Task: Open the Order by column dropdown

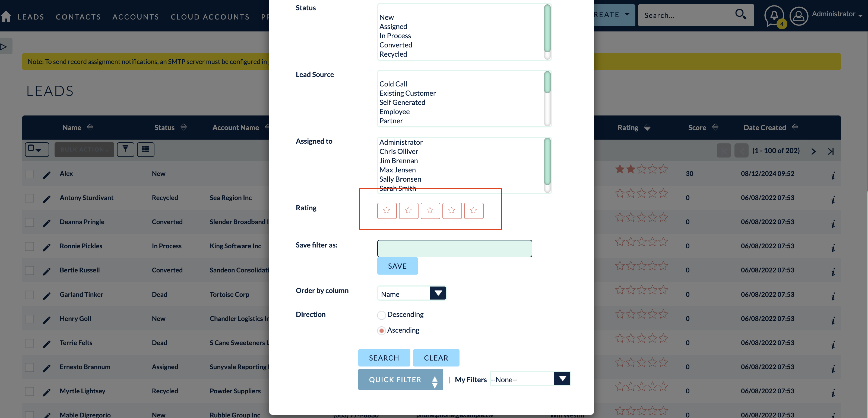Action: pyautogui.click(x=437, y=293)
